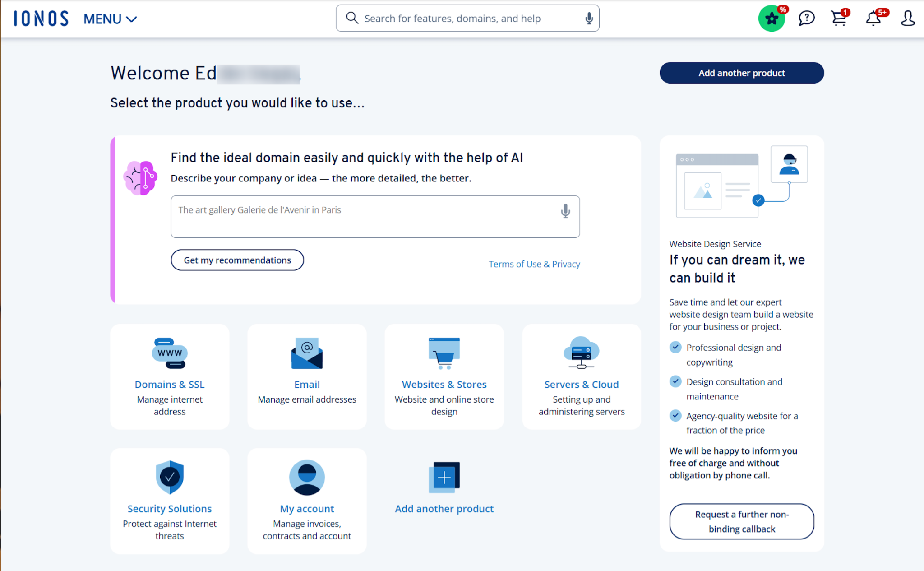Click 'If you can dream it' heading

(x=737, y=269)
